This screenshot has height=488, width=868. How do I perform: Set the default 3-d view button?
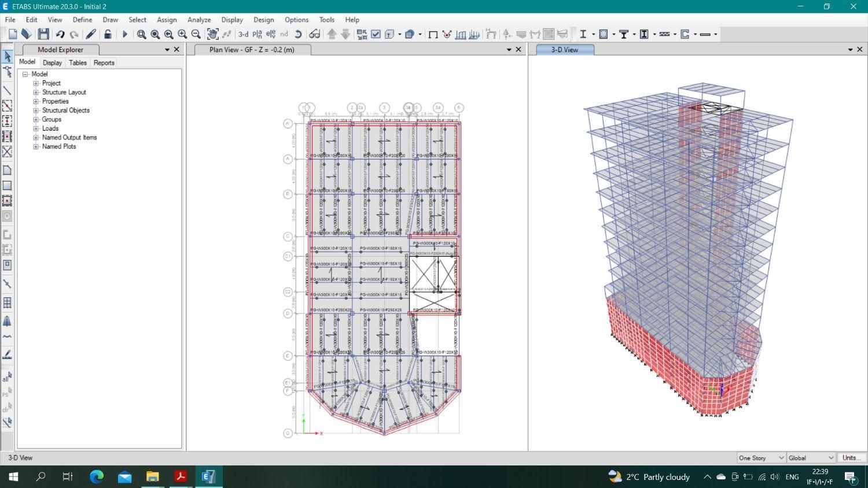[244, 35]
